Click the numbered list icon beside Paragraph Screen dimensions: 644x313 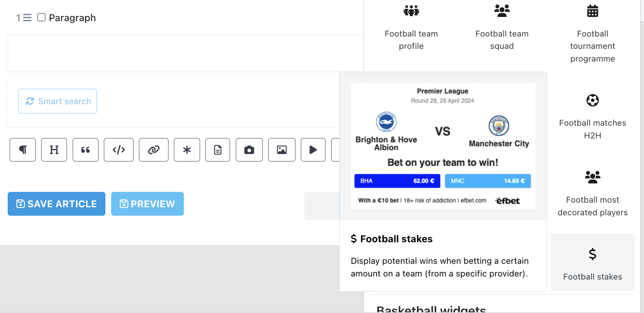point(24,18)
